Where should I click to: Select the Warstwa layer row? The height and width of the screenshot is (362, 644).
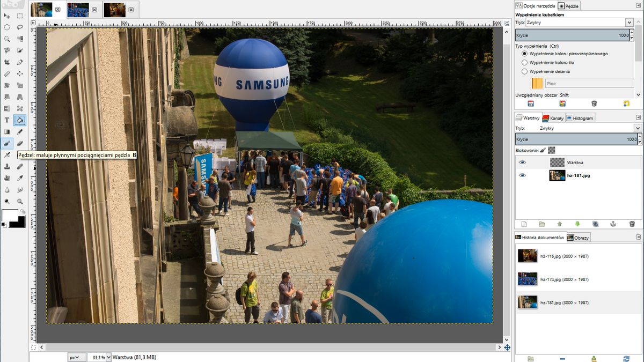(x=579, y=162)
